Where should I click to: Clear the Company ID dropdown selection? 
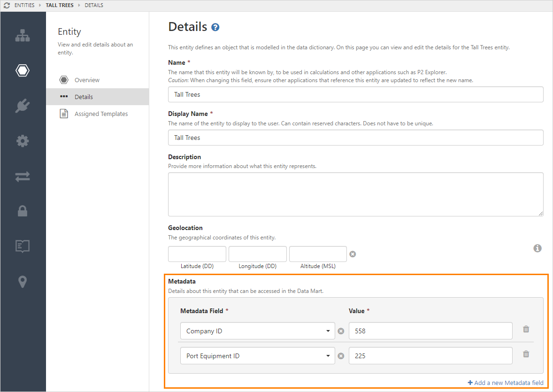tap(341, 331)
